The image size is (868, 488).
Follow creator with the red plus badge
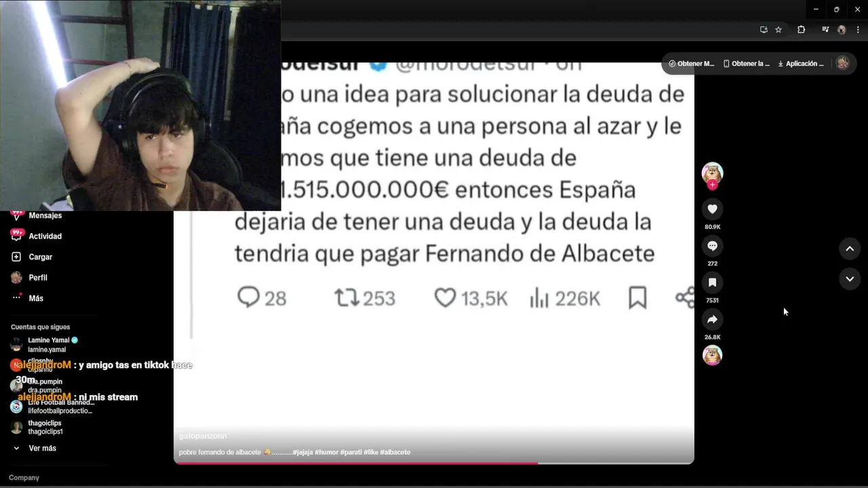coord(712,185)
